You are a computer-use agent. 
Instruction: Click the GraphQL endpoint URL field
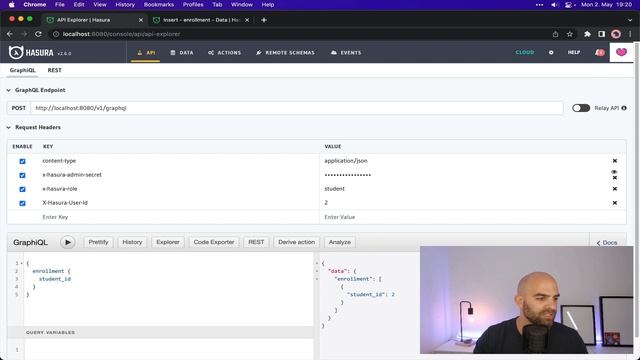coord(297,108)
